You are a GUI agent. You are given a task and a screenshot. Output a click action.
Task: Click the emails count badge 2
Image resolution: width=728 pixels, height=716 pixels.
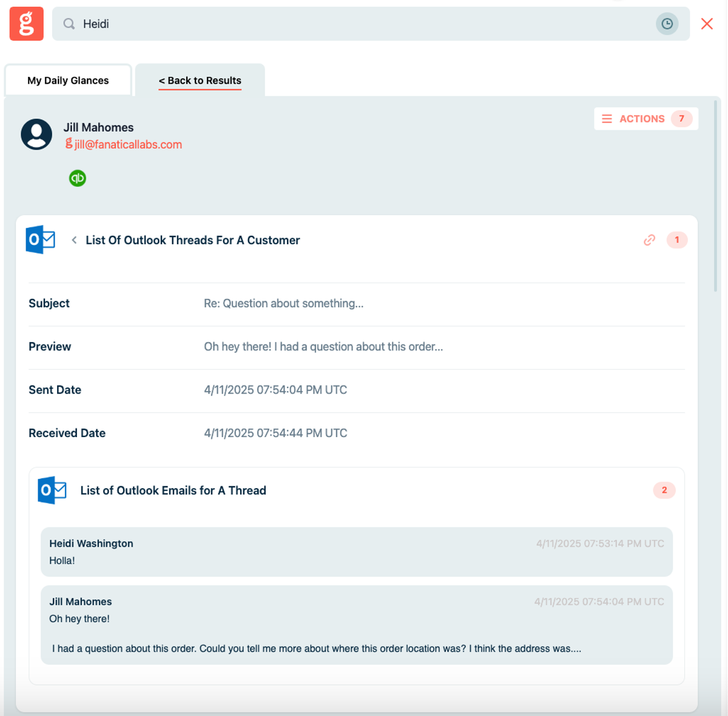point(664,490)
